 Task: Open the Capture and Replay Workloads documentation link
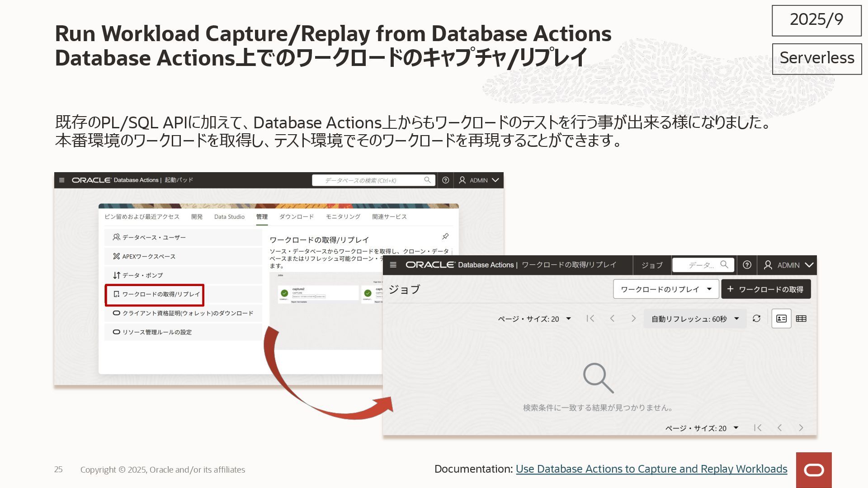(651, 469)
